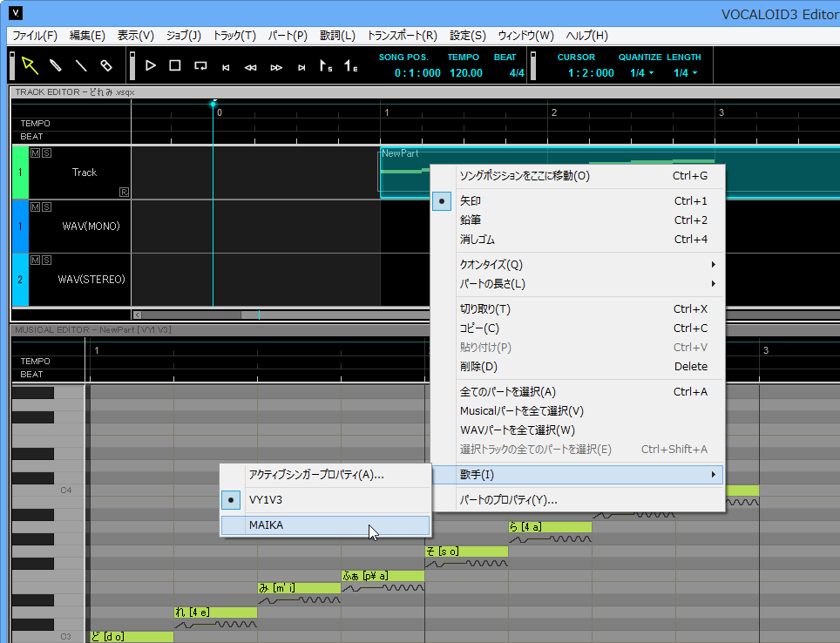The height and width of the screenshot is (643, 840).
Task: Open the トランスポート(R) menu
Action: [403, 36]
